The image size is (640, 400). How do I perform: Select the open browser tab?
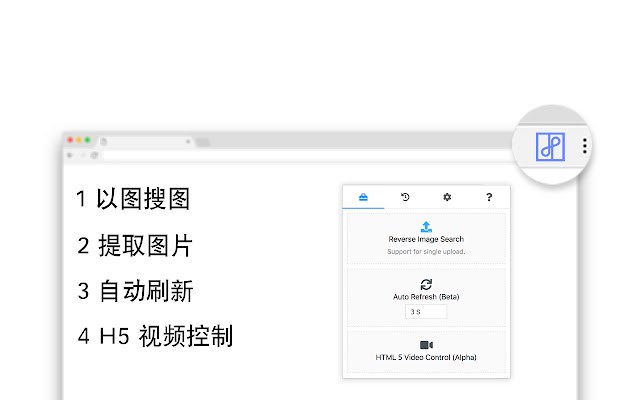(145, 142)
